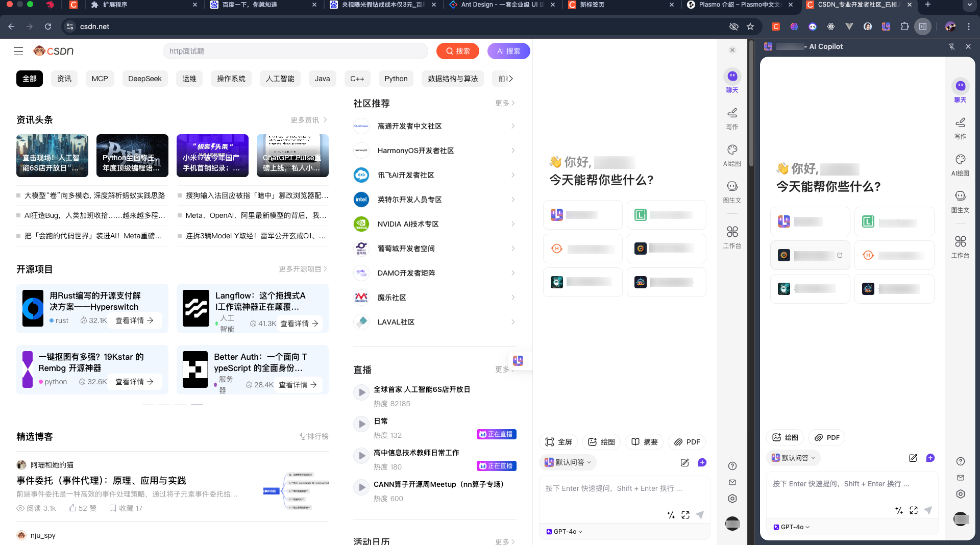Expand the 高通开发者中文社区 row
Screen dimensions: 980x545
click(x=434, y=126)
